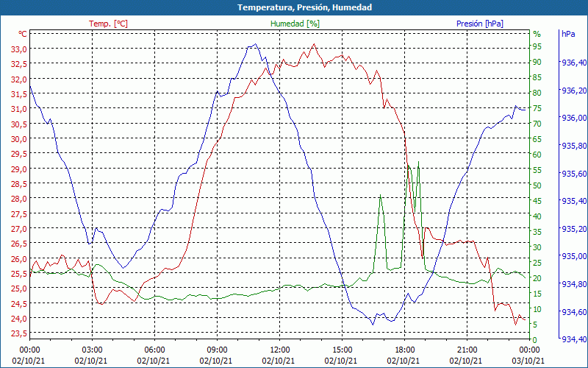Click the '06:00' time axis label
Screen dimensions: 588x368
[154, 350]
